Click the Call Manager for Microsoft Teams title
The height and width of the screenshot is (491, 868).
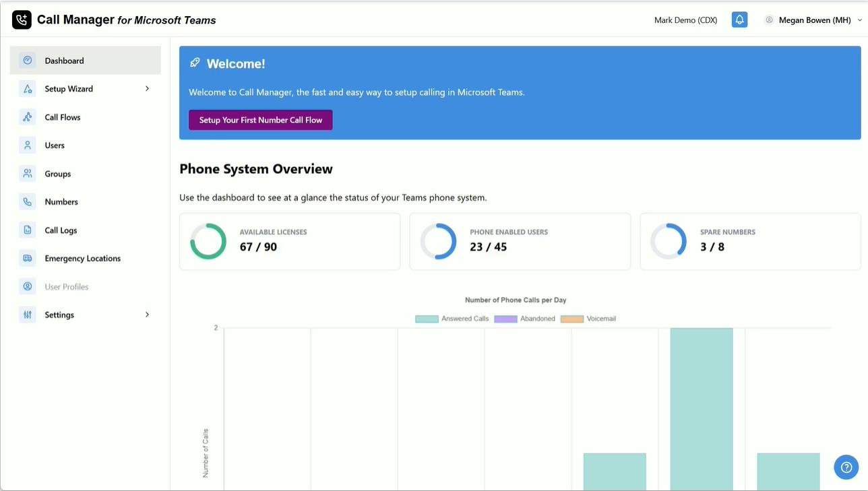coord(127,20)
